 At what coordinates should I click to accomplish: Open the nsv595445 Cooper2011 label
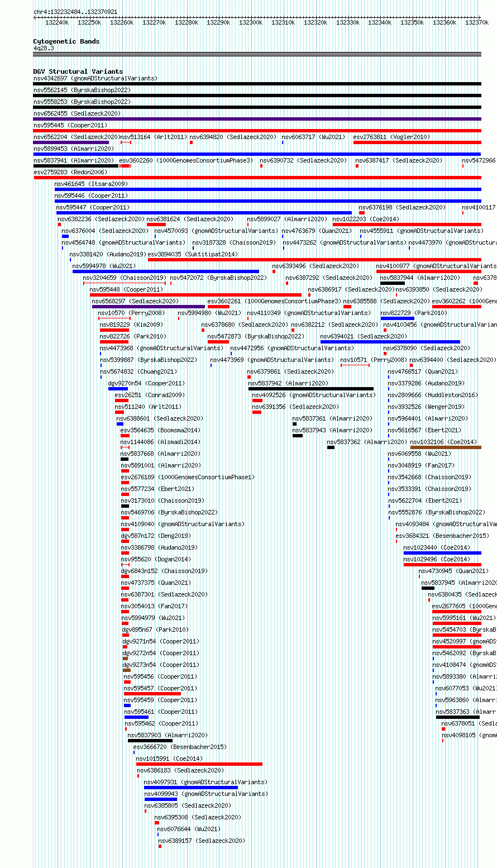point(70,125)
